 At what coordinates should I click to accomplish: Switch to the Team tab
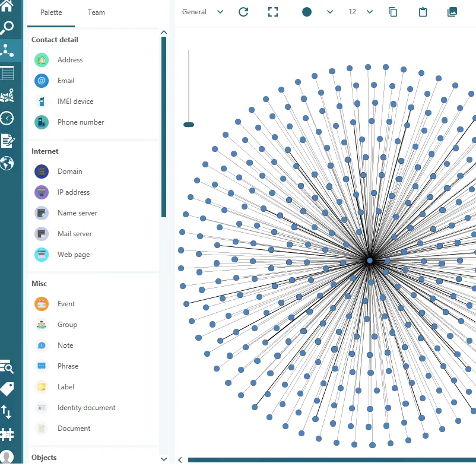click(96, 12)
